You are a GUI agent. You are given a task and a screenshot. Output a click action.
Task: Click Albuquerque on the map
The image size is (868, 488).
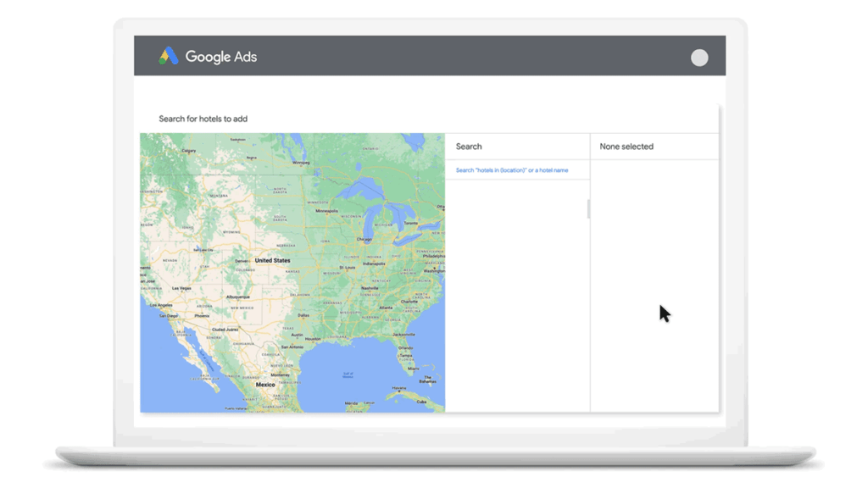(x=237, y=297)
